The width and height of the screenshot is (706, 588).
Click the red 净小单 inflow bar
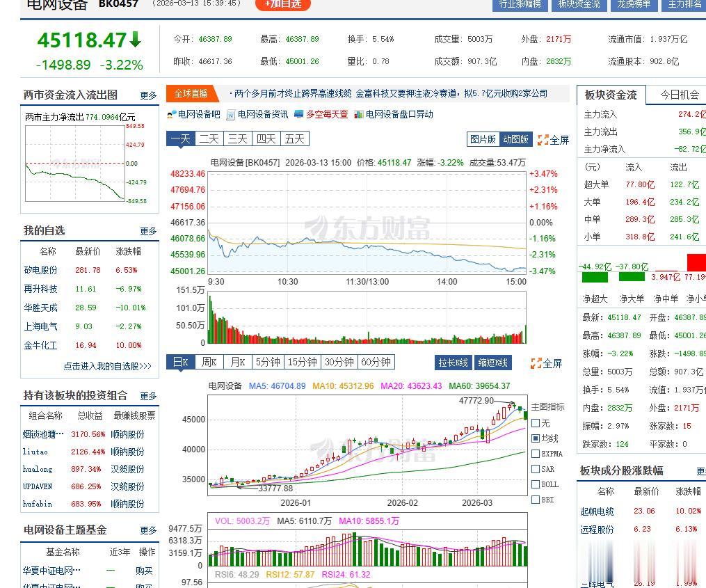click(696, 262)
